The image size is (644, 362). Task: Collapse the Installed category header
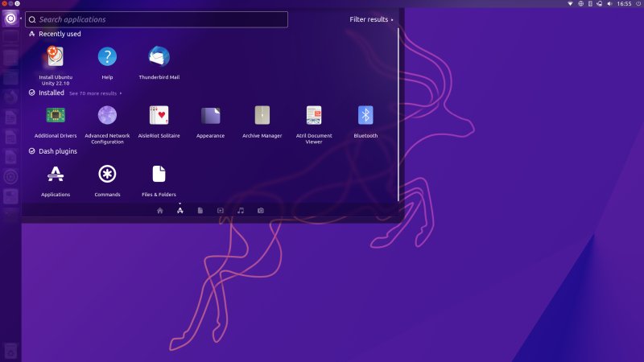click(x=47, y=93)
